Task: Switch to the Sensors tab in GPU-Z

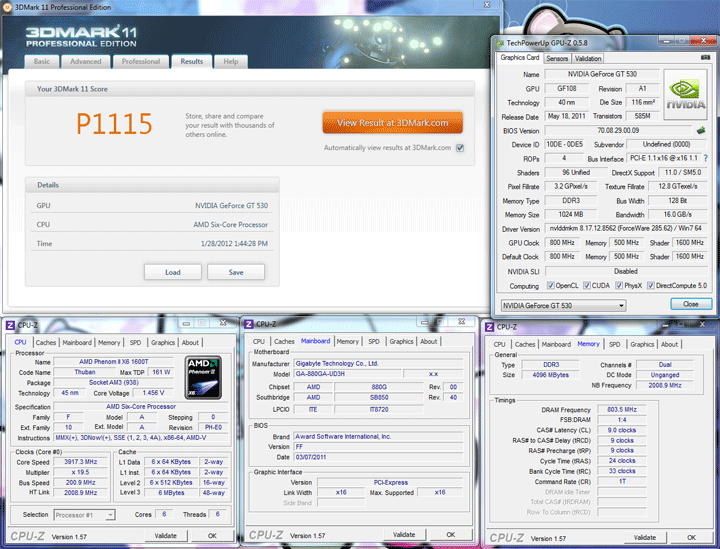Action: tap(557, 58)
